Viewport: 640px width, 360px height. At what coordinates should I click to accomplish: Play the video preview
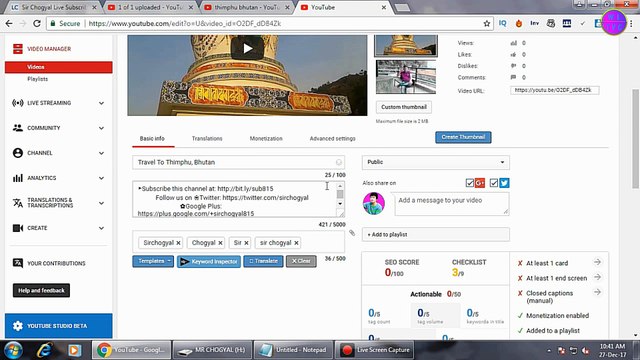(247, 49)
